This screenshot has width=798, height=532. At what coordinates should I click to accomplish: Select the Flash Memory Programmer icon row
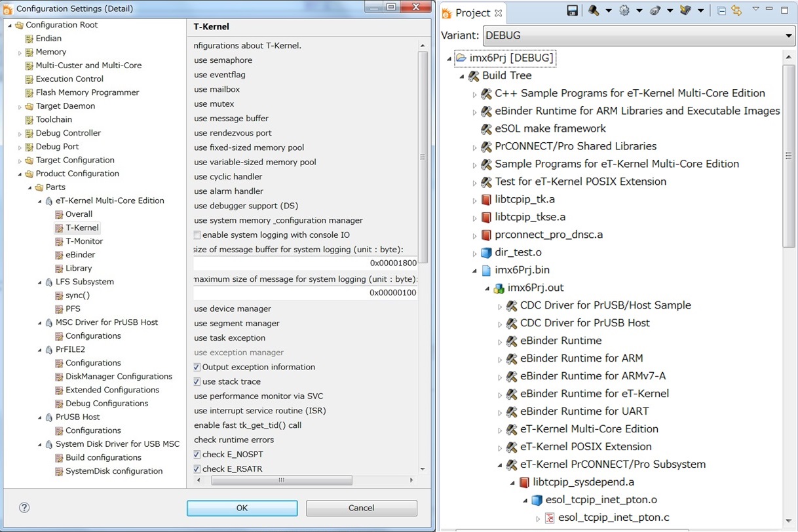tap(29, 92)
